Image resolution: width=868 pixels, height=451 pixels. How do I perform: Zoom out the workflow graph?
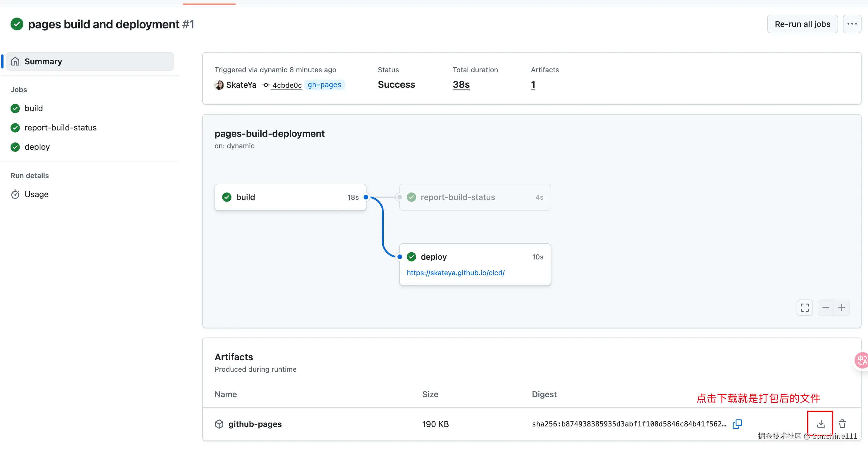(x=826, y=307)
